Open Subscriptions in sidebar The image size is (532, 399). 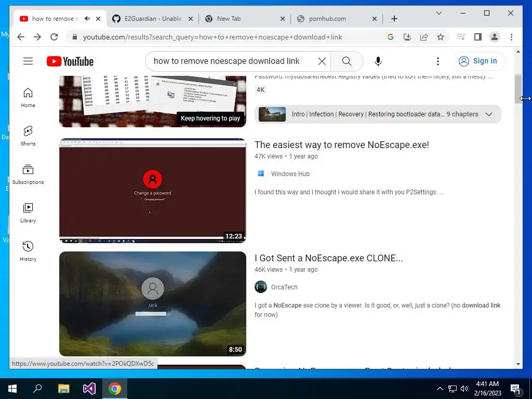pos(28,175)
